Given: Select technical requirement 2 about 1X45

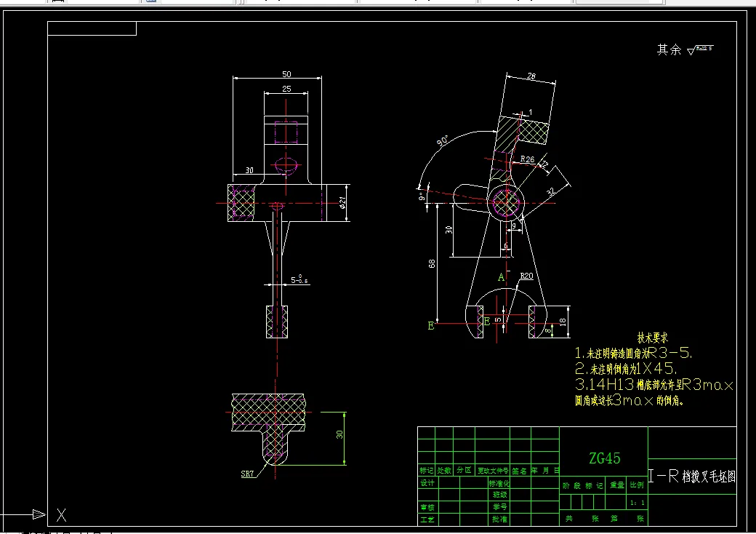Looking at the screenshot, I should pos(626,369).
